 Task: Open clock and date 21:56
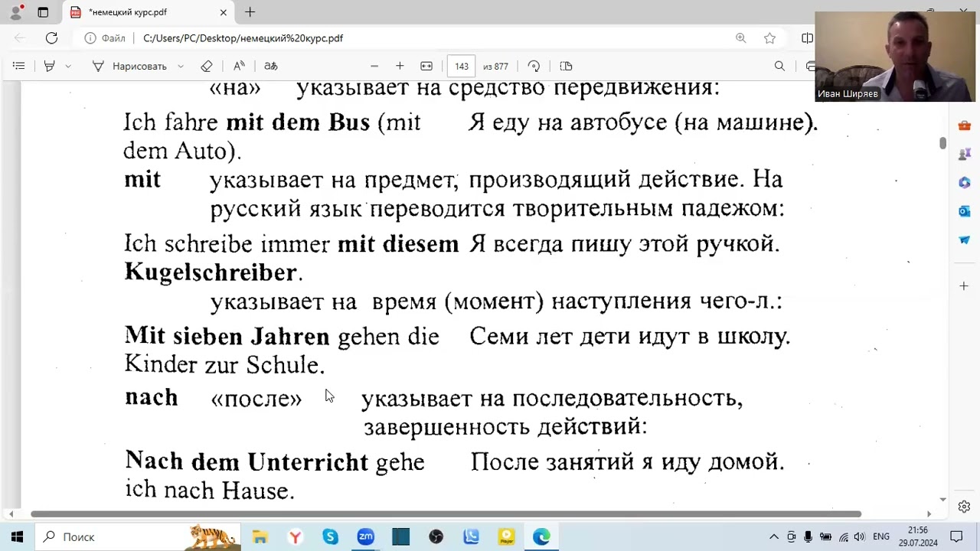[918, 536]
